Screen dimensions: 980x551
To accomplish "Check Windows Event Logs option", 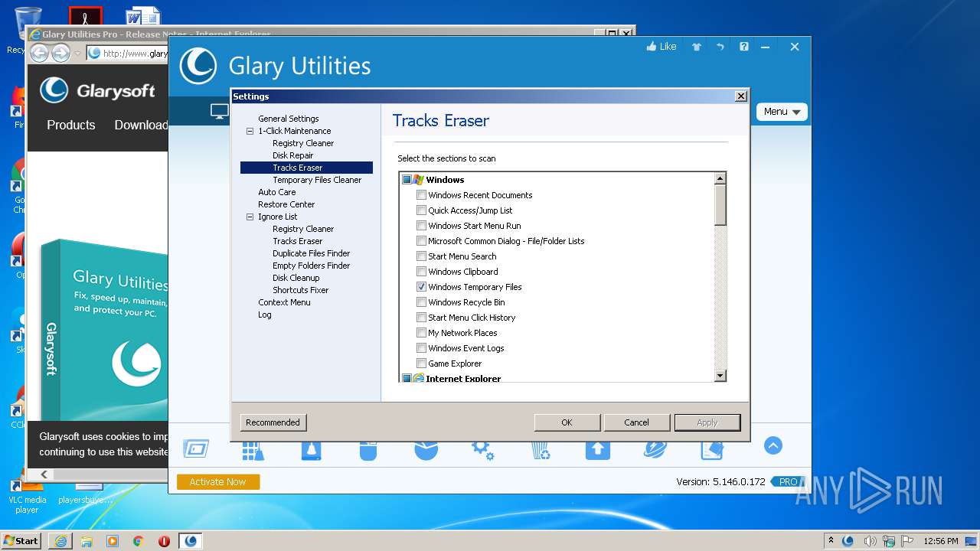I will click(x=421, y=348).
